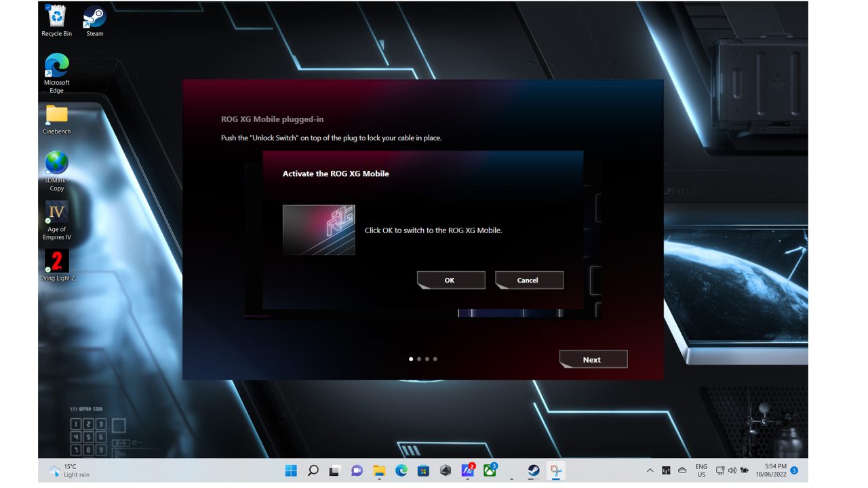Open Task View on the taskbar

334,470
